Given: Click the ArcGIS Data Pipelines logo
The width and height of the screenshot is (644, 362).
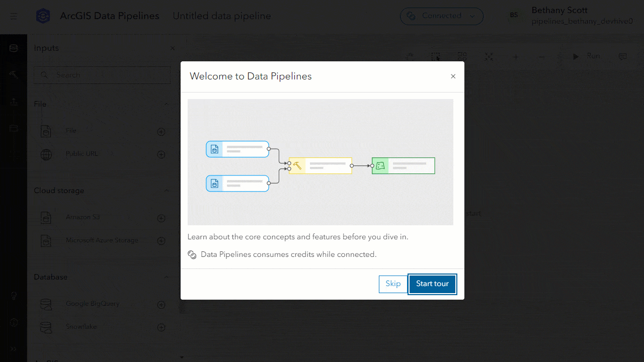Looking at the screenshot, I should (43, 16).
